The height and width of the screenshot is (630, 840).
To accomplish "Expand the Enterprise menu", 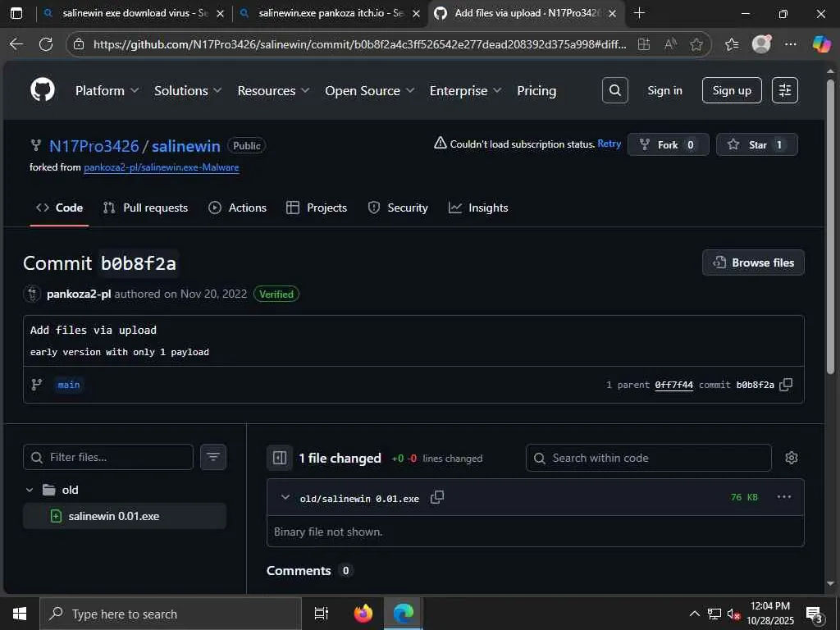I will [466, 91].
